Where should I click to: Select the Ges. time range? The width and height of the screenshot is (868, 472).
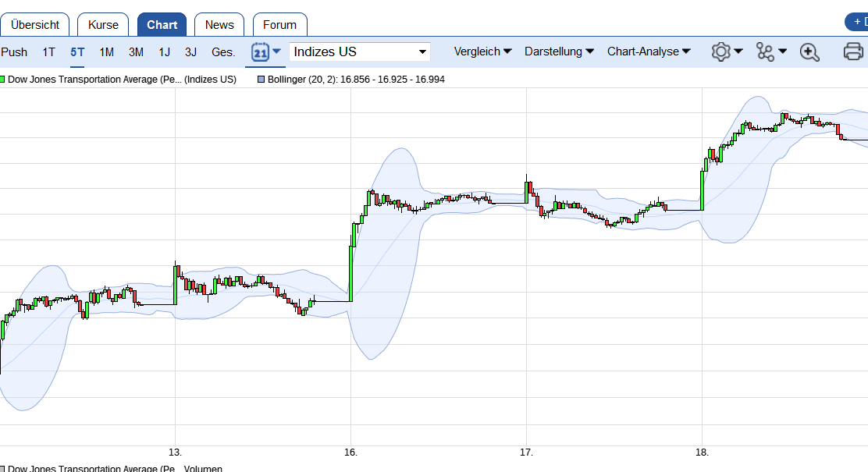pos(223,51)
